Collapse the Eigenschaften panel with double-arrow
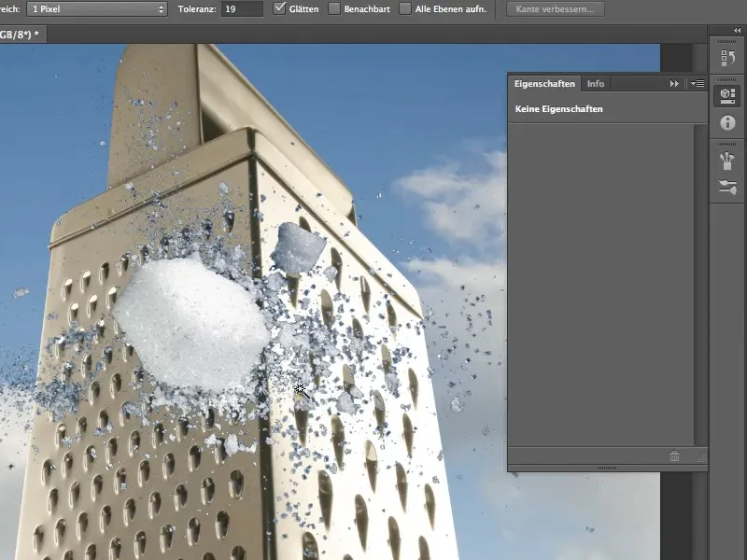Viewport: 747px width, 560px height. tap(674, 84)
